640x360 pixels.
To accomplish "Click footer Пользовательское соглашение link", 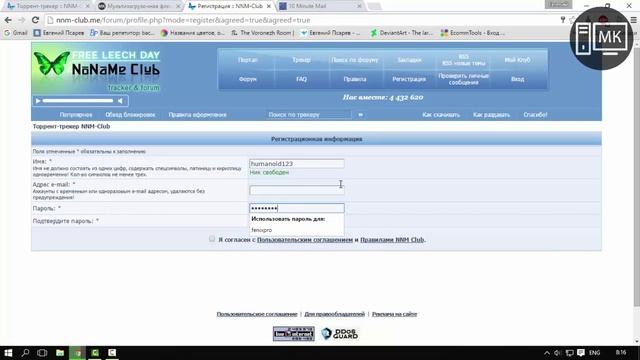I will pyautogui.click(x=257, y=314).
